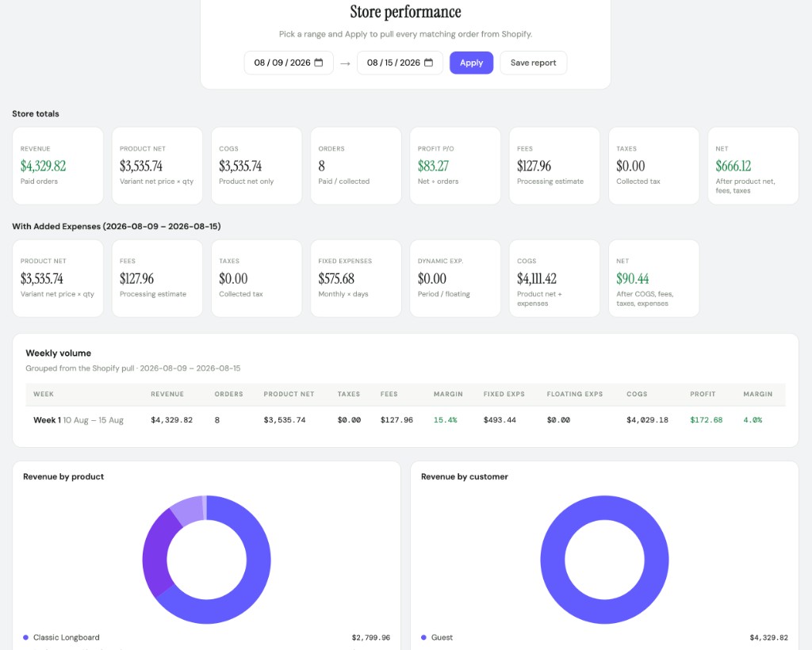This screenshot has height=650, width=812.
Task: Click the Store totals Fees $127.96 card
Action: coord(554,166)
